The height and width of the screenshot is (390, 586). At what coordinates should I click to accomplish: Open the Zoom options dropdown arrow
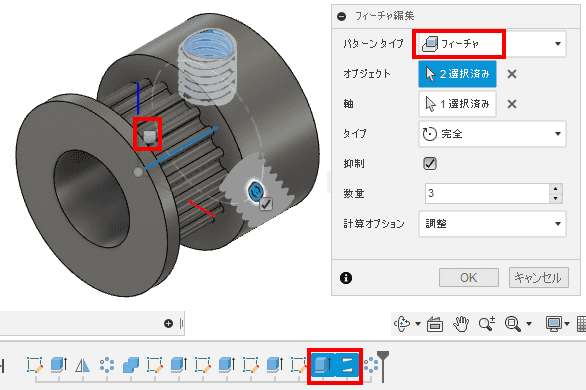529,324
